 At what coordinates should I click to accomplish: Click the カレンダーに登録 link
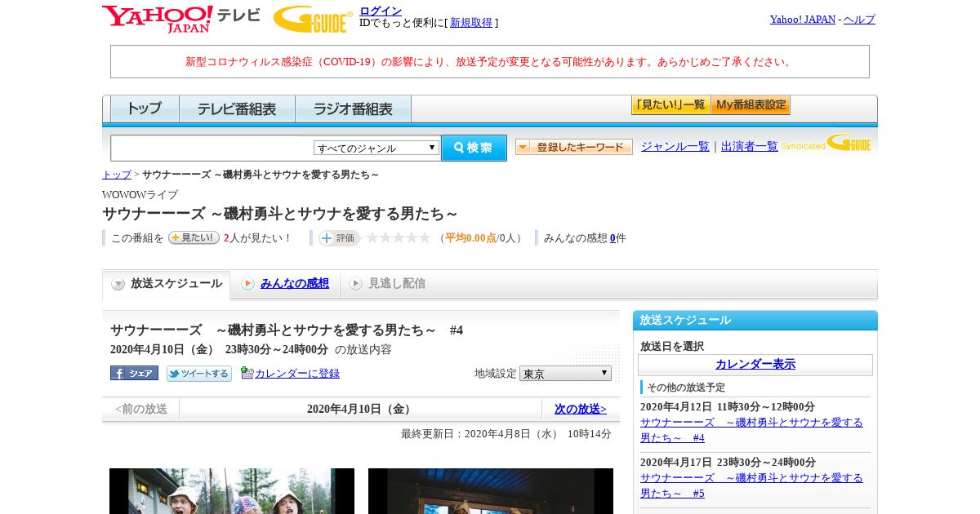297,374
